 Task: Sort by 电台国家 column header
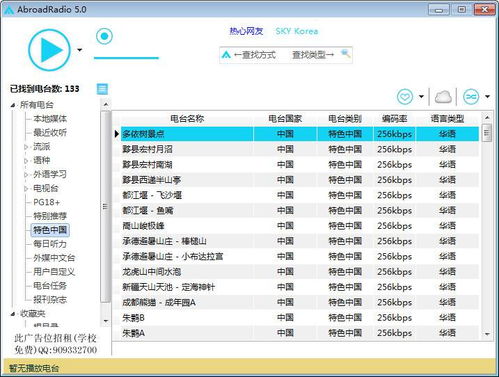click(x=285, y=119)
